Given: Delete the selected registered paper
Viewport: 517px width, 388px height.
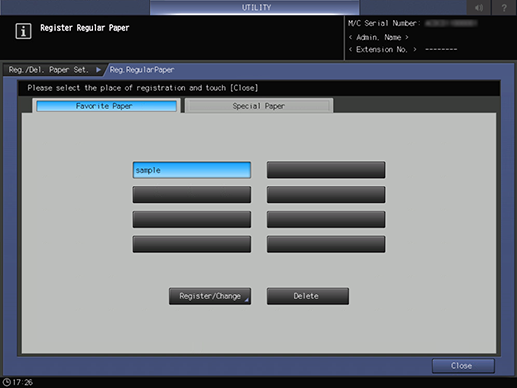Looking at the screenshot, I should point(308,296).
